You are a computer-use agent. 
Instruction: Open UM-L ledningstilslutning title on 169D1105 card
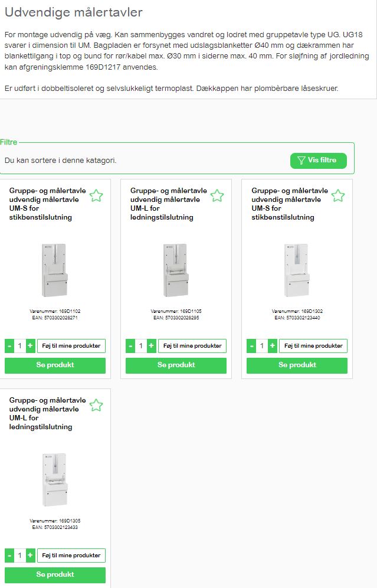[168, 204]
